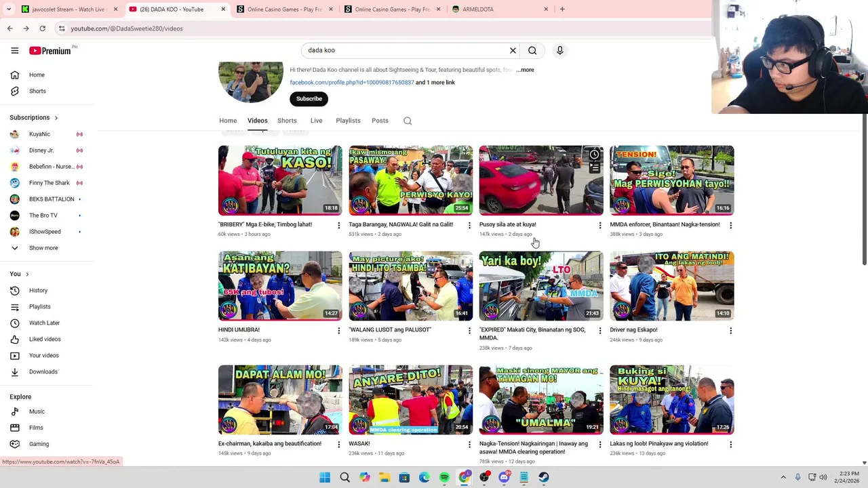The width and height of the screenshot is (868, 488).
Task: Show hidden system tray icons
Action: tap(783, 477)
